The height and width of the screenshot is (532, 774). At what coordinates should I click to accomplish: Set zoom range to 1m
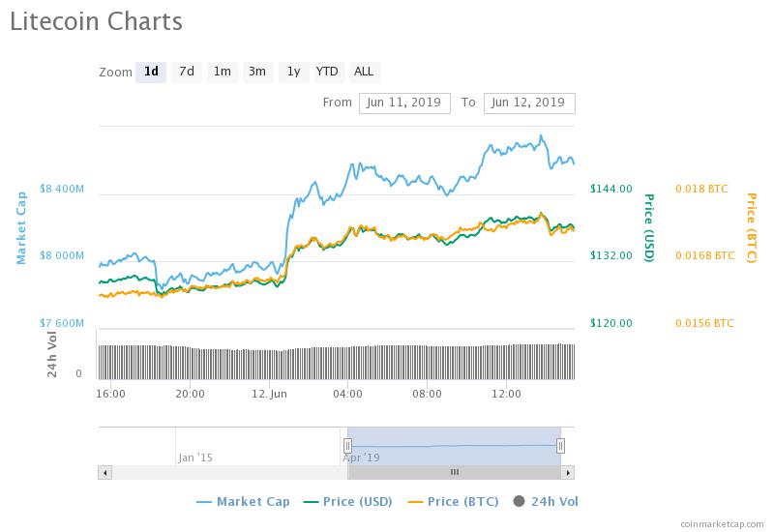[x=223, y=72]
